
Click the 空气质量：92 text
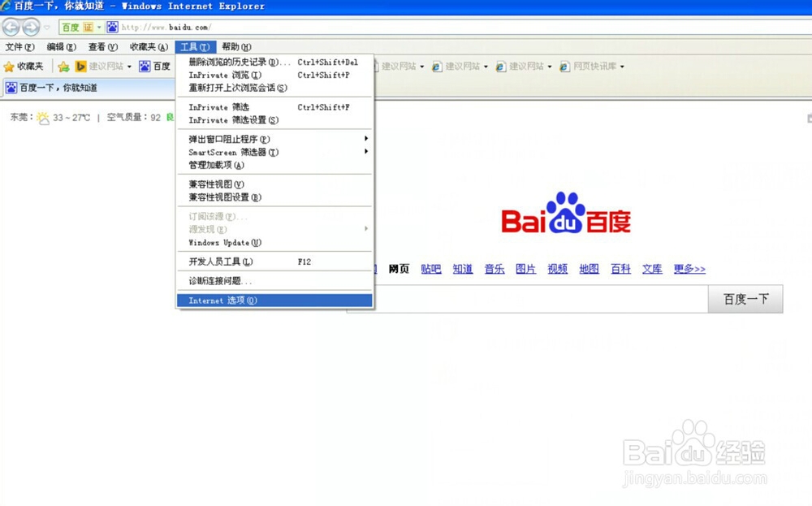point(134,118)
